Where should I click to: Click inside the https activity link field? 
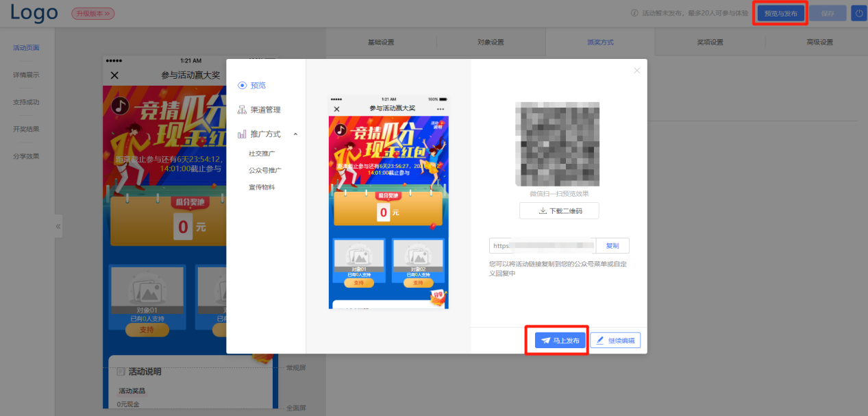tap(541, 245)
